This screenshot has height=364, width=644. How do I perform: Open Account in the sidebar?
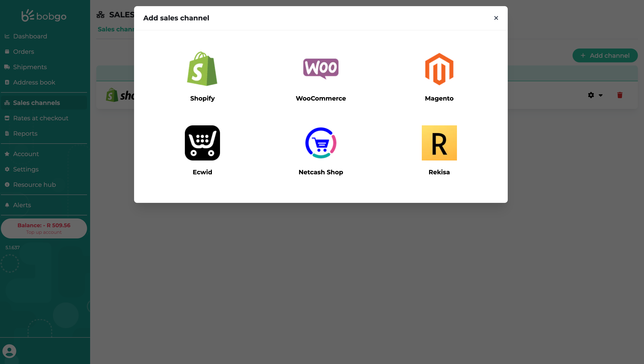click(44, 154)
